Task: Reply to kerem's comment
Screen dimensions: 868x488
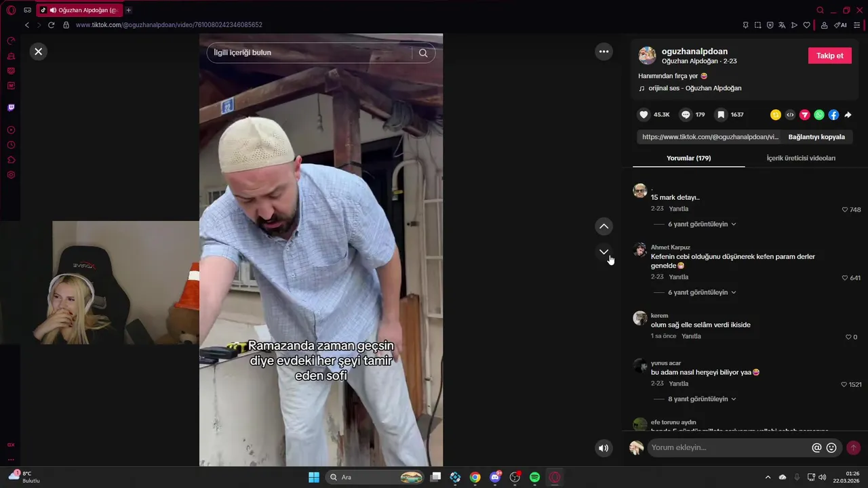Action: pos(691,336)
